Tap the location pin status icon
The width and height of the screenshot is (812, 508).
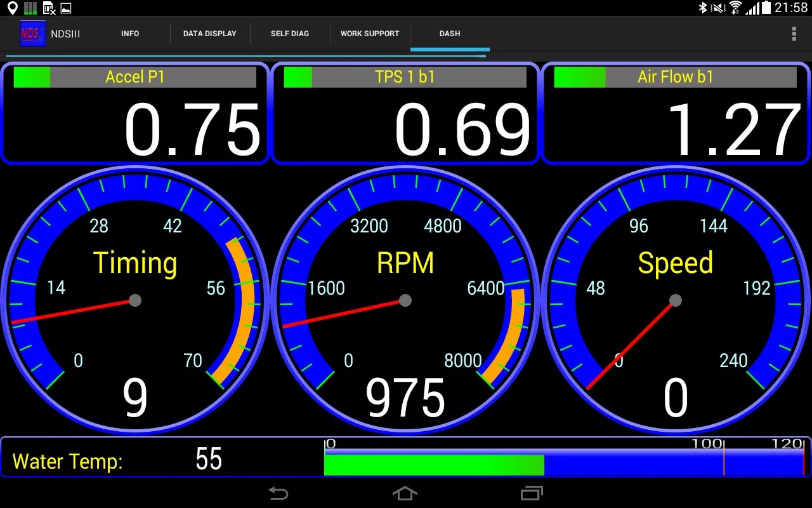pos(12,8)
